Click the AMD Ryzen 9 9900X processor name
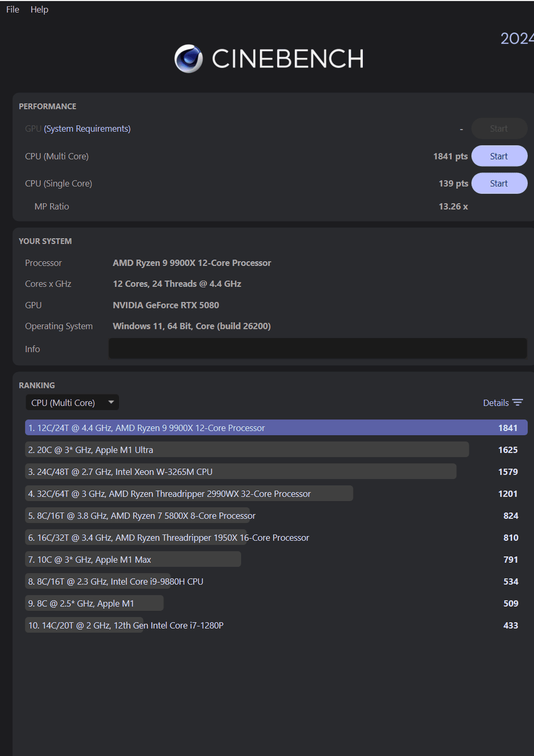Image resolution: width=534 pixels, height=756 pixels. (x=192, y=263)
